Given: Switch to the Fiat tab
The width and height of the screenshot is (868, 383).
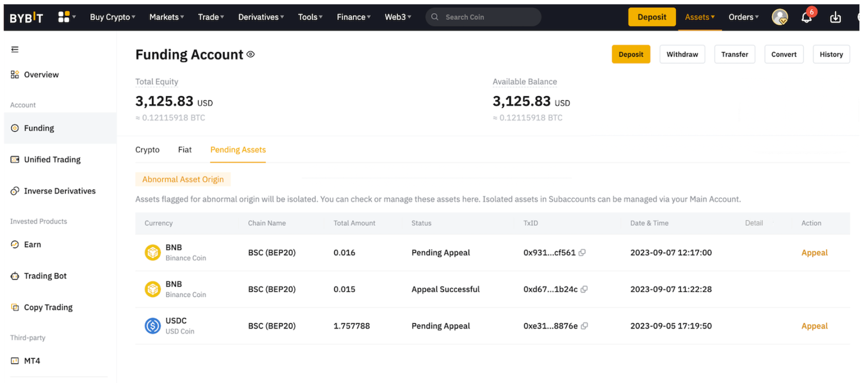Looking at the screenshot, I should 185,150.
